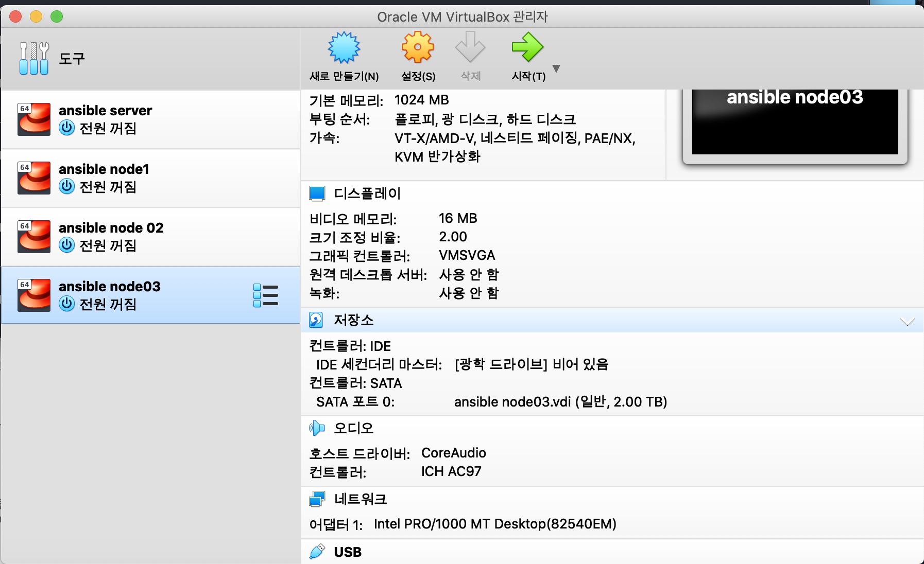
Task: Click the 새로 만들기(N) new VM icon
Action: pos(344,47)
